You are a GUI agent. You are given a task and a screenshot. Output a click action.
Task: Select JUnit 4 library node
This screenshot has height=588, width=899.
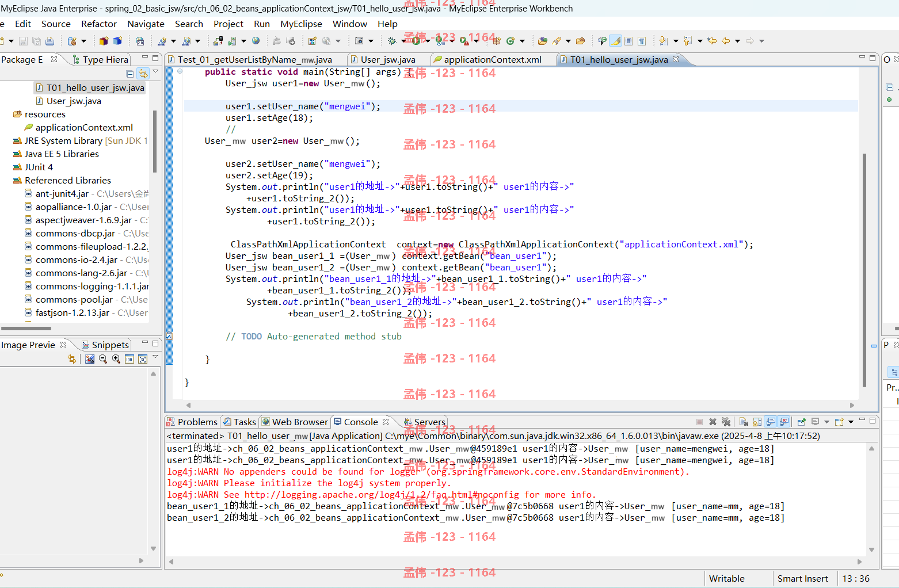point(33,167)
